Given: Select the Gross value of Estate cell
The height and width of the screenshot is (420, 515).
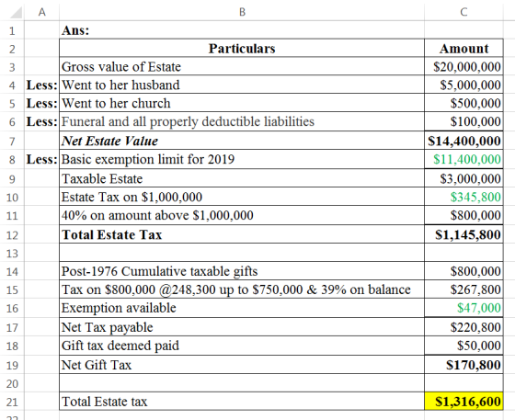Looking at the screenshot, I should coord(242,66).
